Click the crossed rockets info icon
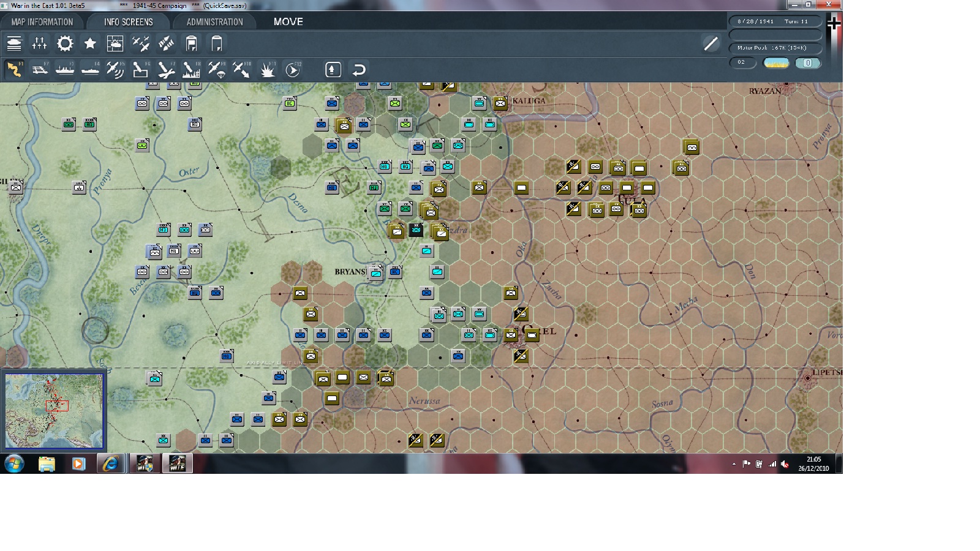 tap(166, 43)
